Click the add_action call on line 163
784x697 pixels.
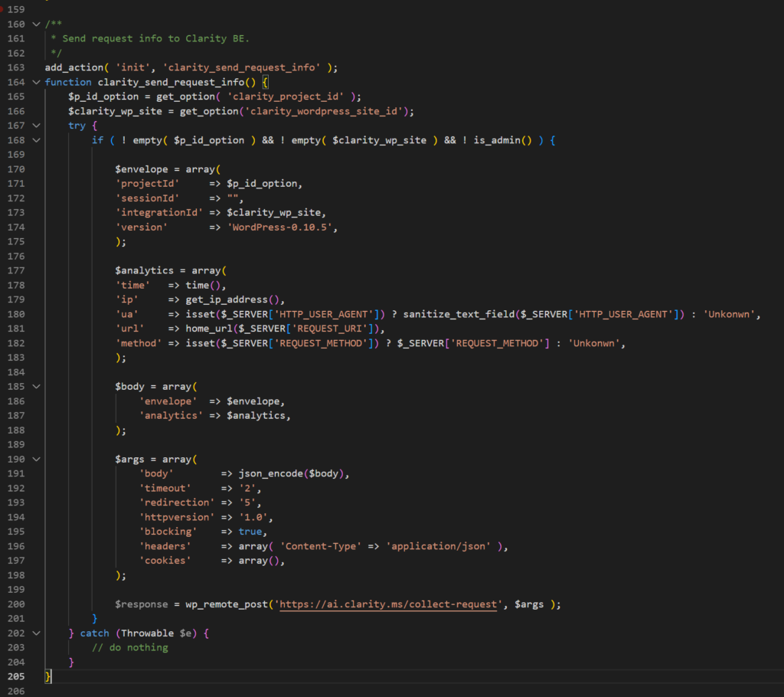click(74, 67)
